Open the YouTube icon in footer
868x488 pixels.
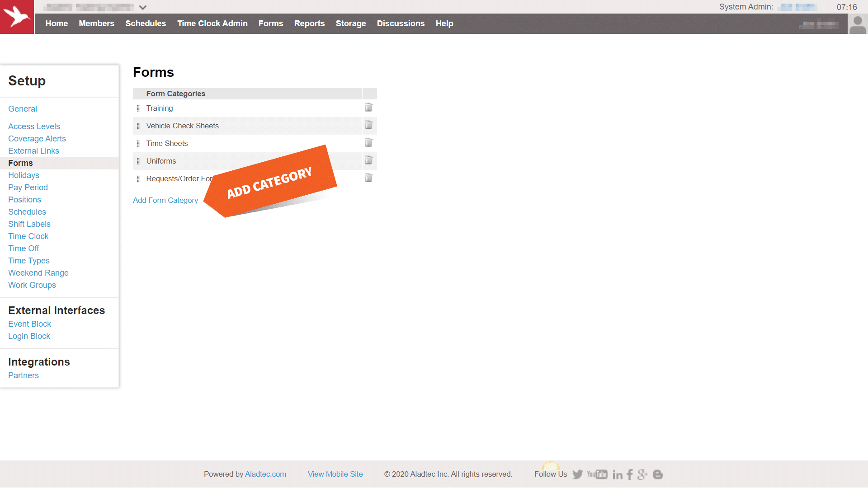point(597,474)
